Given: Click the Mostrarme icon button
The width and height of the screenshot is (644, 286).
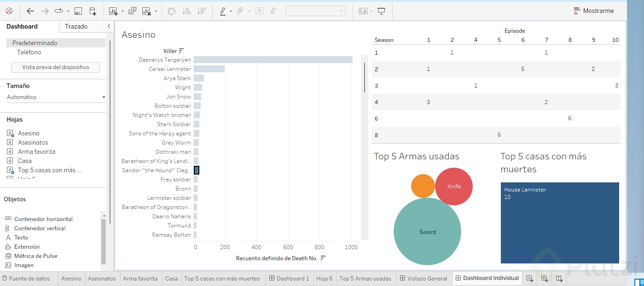Looking at the screenshot, I should point(594,11).
